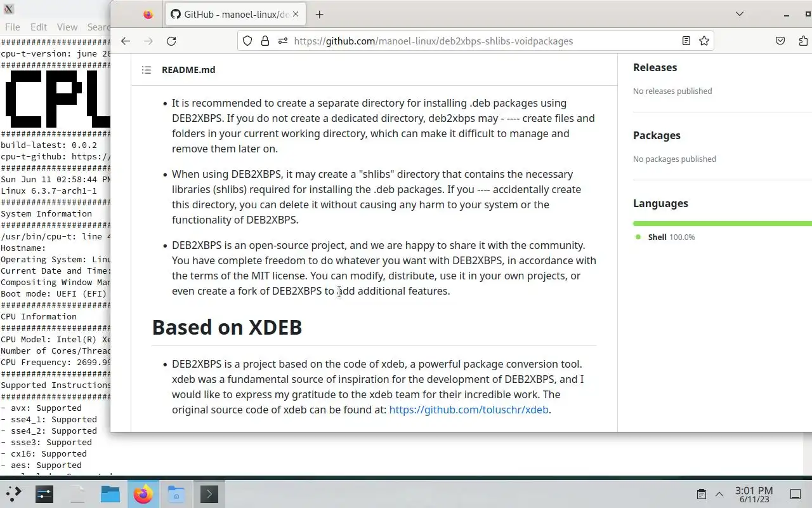
Task: Open the blue file manager folder icon in the taskbar
Action: 110,493
